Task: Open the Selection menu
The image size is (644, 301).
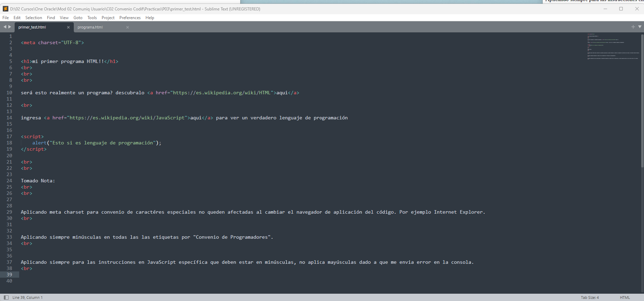Action: (x=33, y=18)
